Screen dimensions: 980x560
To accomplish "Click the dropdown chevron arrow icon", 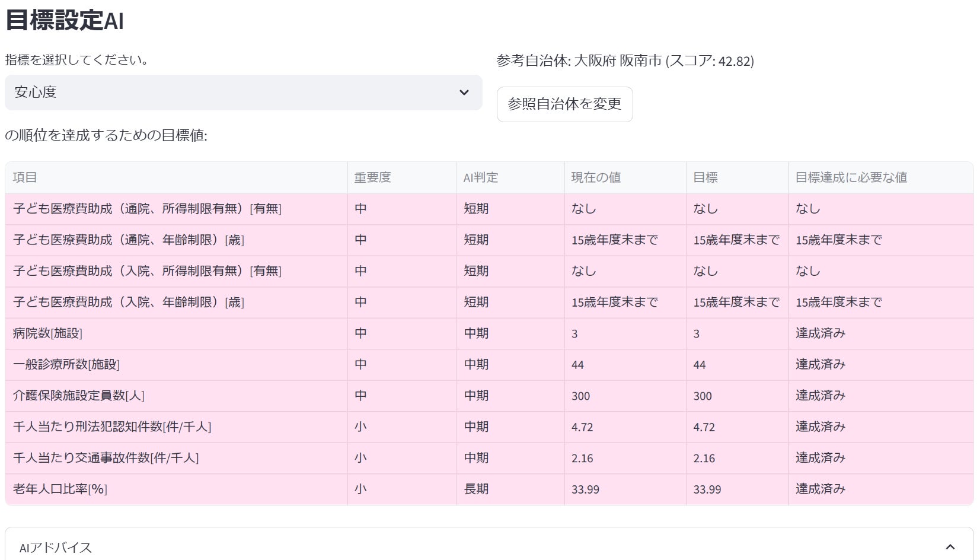I will 464,93.
